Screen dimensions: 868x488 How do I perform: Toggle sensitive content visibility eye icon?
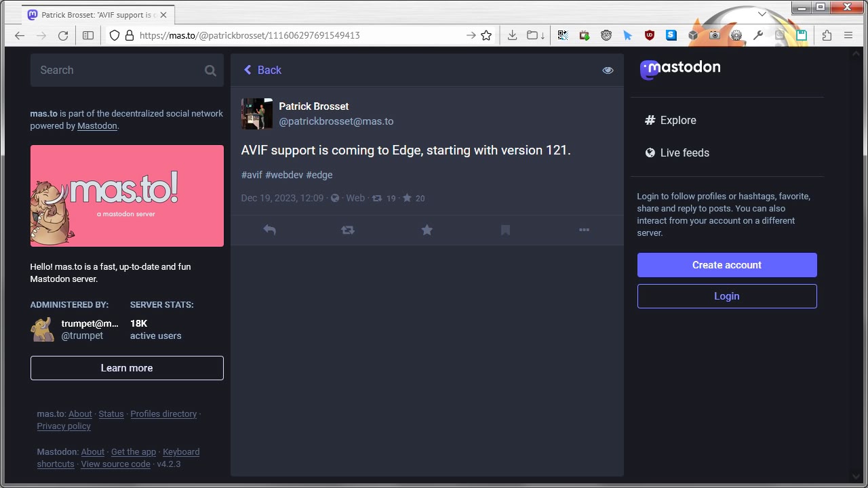(x=608, y=70)
